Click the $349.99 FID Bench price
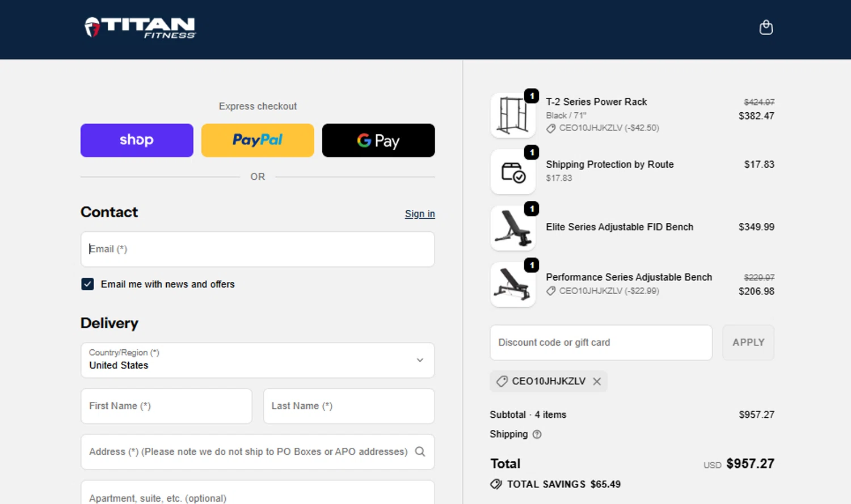The image size is (851, 504). pos(756,227)
